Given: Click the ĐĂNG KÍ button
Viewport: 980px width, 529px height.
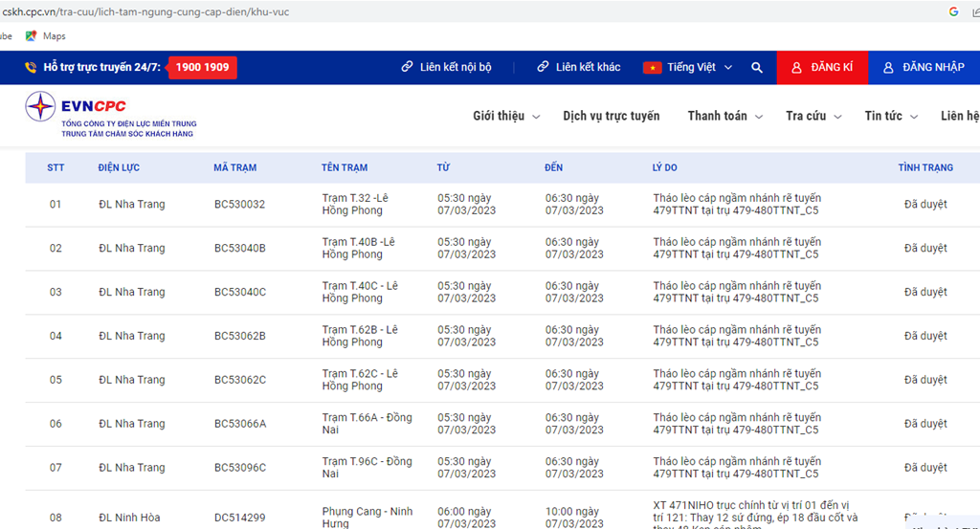Looking at the screenshot, I should click(822, 68).
